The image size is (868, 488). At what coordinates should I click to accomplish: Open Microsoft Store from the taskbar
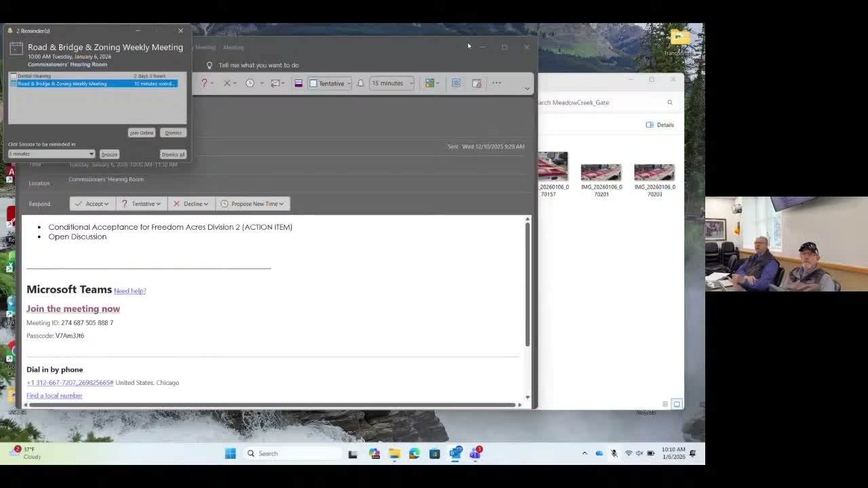(x=435, y=453)
